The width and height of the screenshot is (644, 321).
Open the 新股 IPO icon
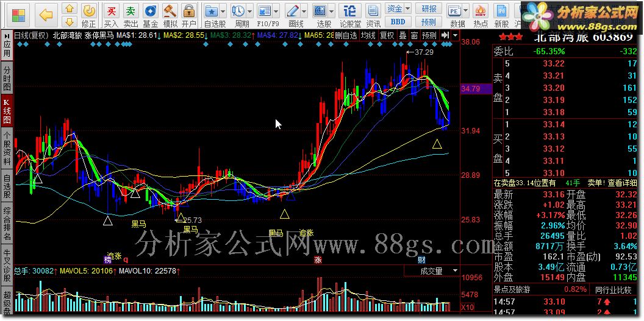point(501,15)
